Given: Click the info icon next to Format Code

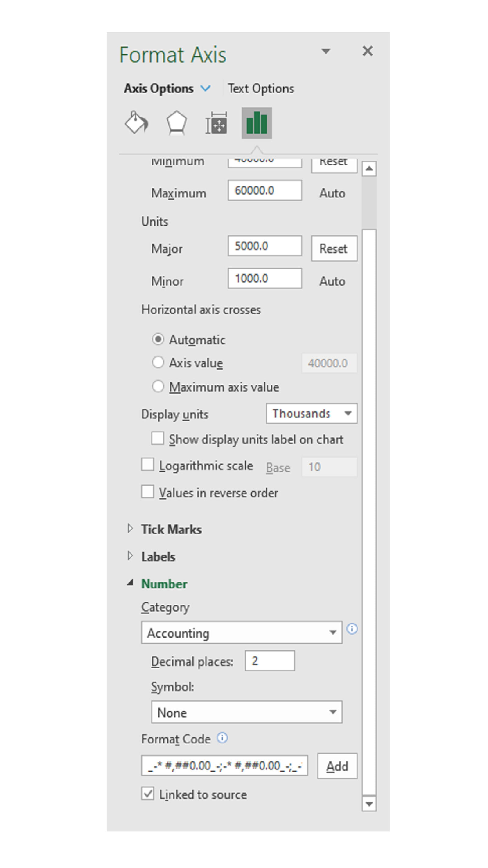Looking at the screenshot, I should (222, 738).
